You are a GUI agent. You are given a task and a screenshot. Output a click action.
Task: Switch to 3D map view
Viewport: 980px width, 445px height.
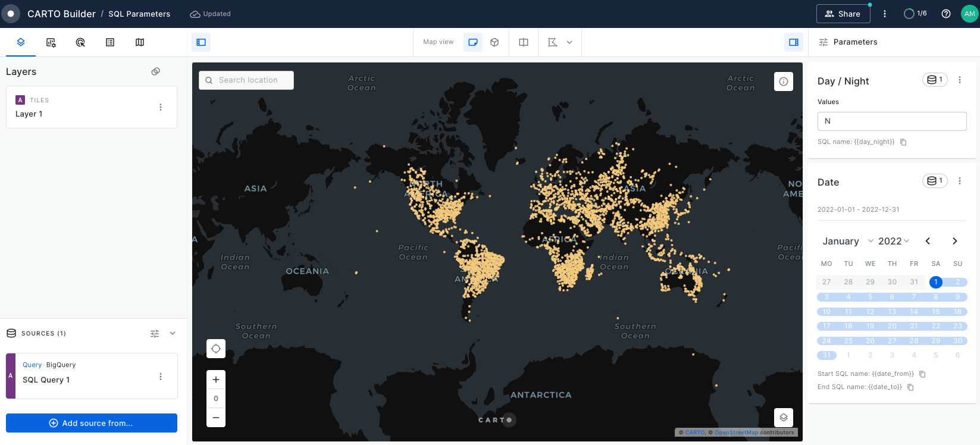pyautogui.click(x=494, y=42)
